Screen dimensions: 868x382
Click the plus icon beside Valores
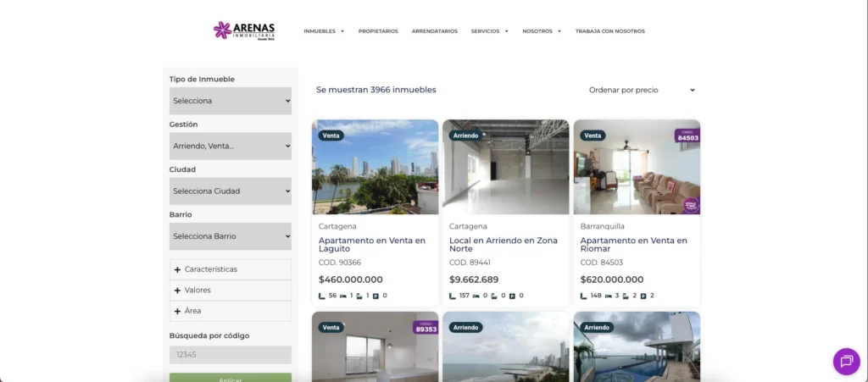click(x=178, y=291)
